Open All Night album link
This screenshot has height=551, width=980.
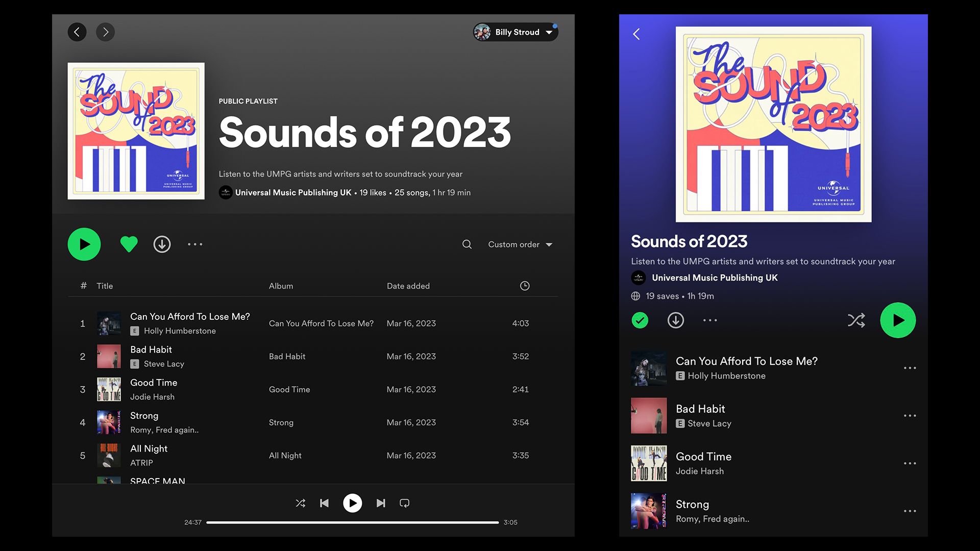285,456
